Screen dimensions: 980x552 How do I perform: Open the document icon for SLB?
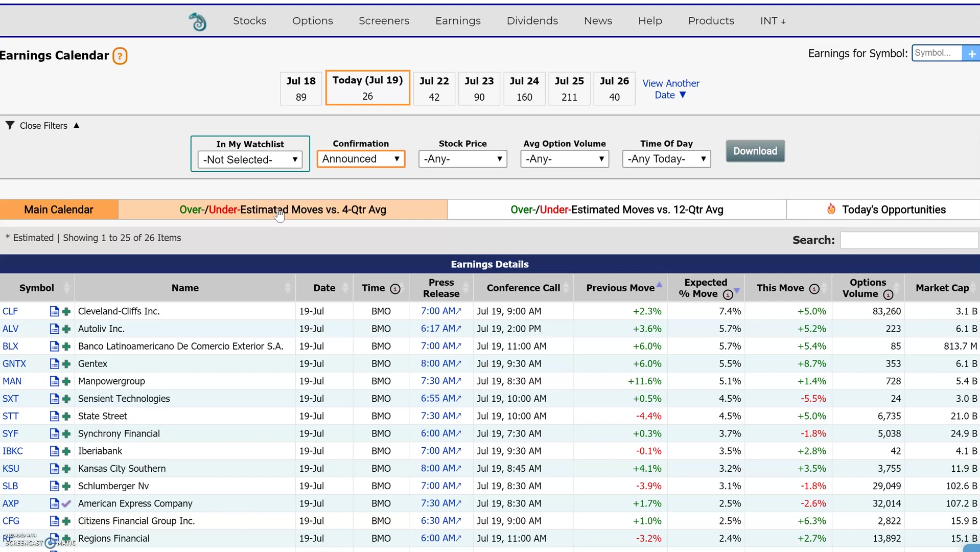[54, 486]
